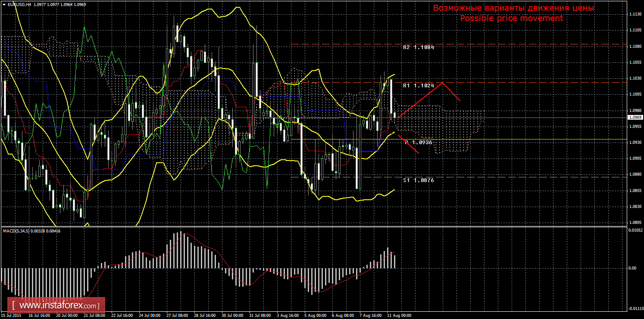Click the 28 Jul 16:00 time label
644x319 pixels.
pos(204,316)
